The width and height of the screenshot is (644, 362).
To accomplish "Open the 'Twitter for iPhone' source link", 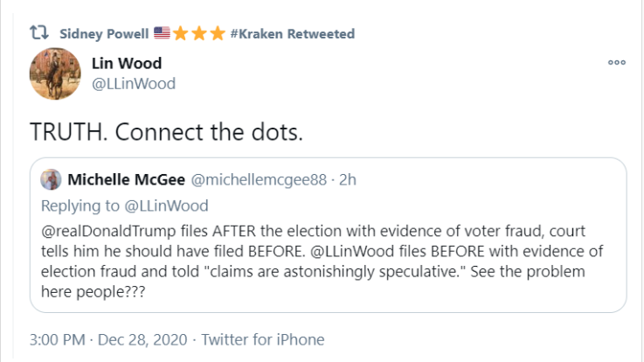I will [x=263, y=339].
